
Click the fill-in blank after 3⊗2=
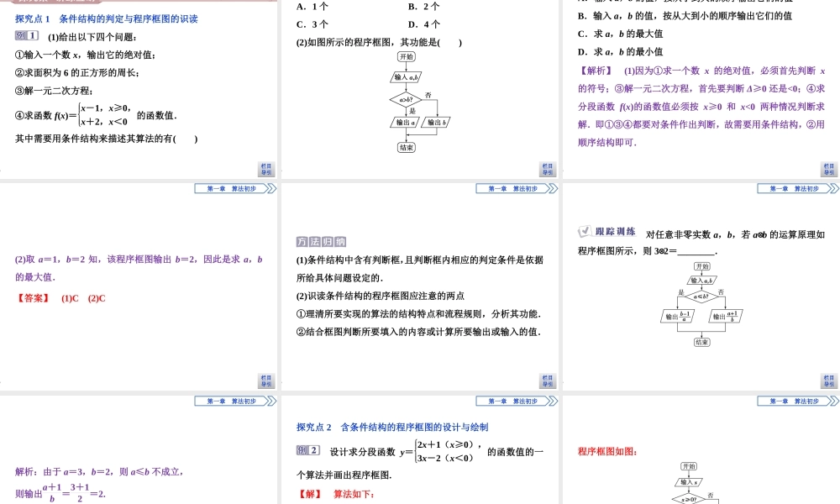pos(696,251)
